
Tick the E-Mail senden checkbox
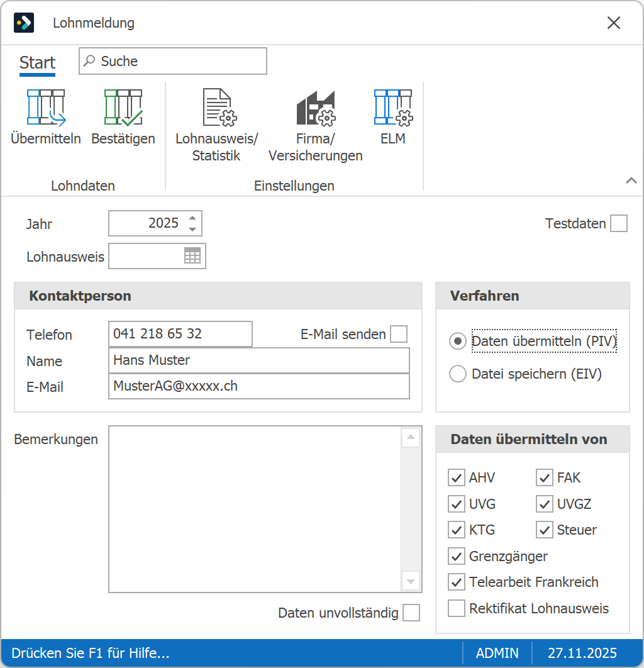399,334
